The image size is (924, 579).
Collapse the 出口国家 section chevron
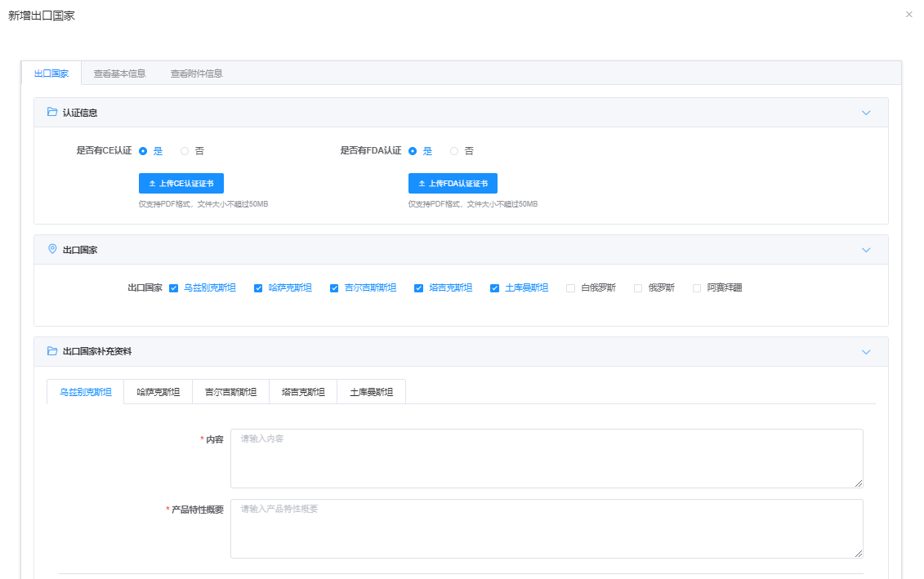click(866, 250)
